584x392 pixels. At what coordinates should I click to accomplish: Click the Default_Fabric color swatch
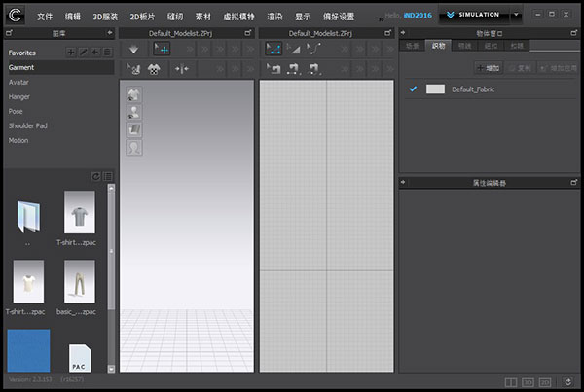[x=435, y=89]
